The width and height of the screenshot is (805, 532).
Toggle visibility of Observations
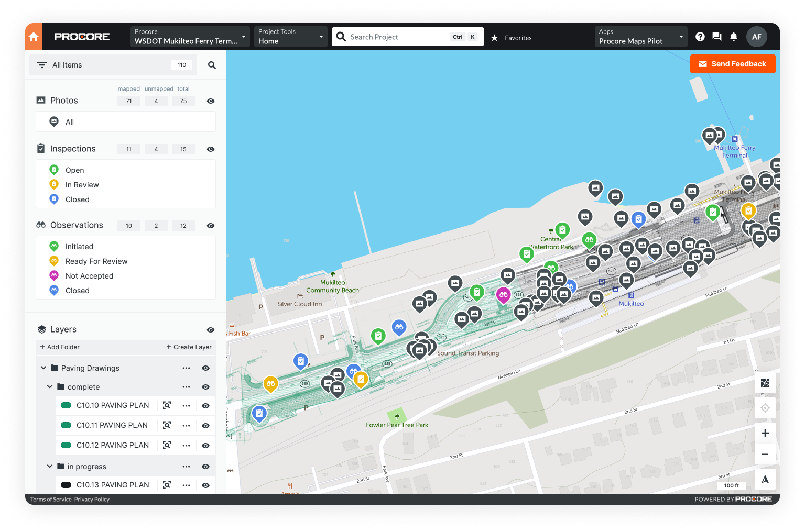coord(211,226)
